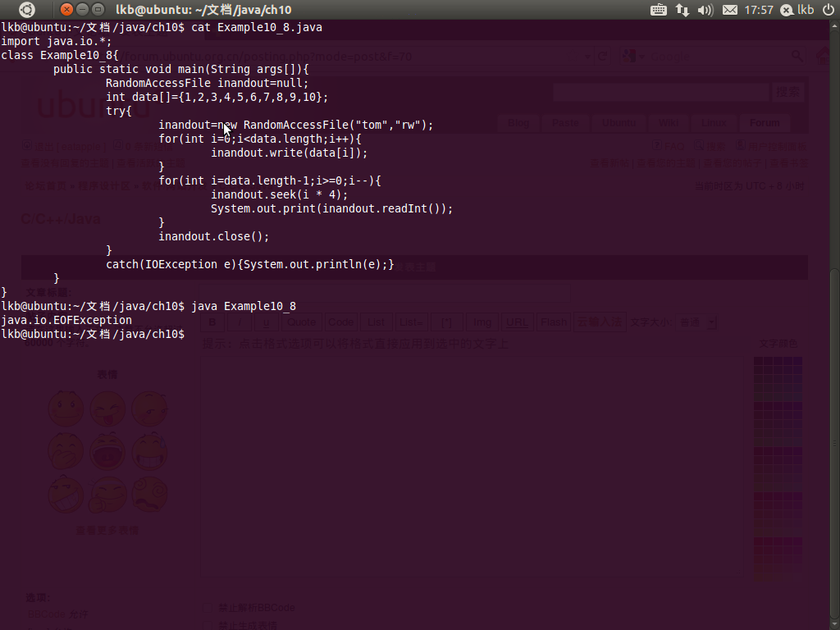Toggle the 禁止生成表情 checkbox
Viewport: 840px width, 630px height.
[208, 624]
